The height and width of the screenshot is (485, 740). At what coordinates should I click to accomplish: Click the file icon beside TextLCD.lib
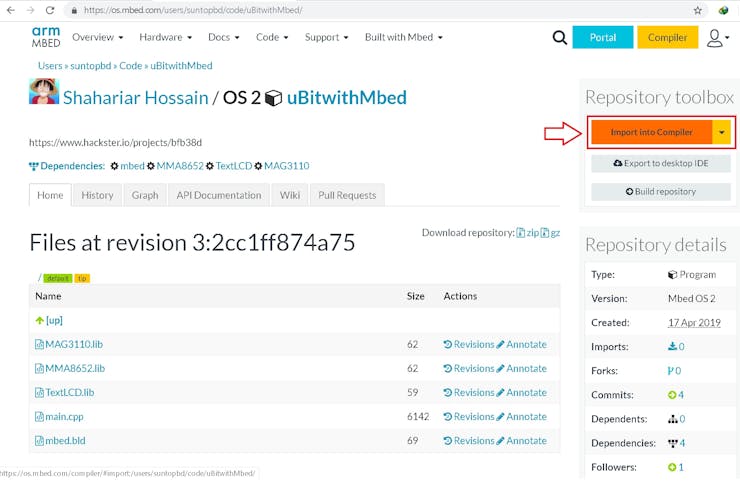tap(39, 393)
